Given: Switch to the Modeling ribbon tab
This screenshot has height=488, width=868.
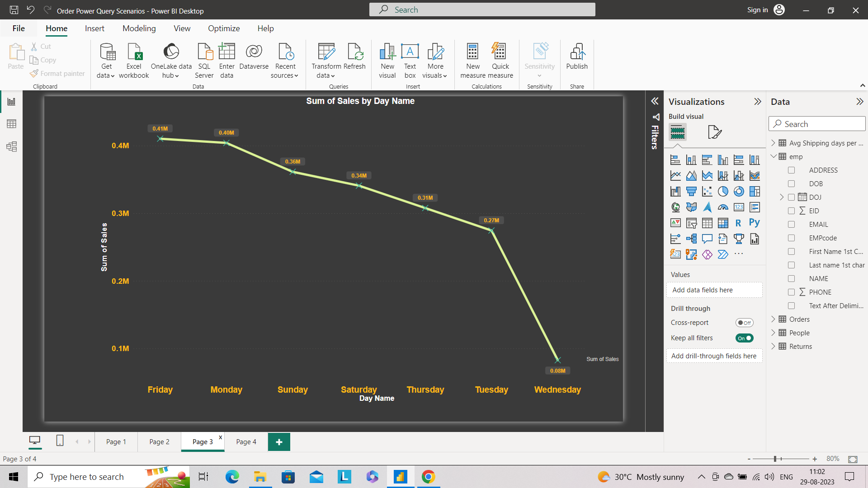Looking at the screenshot, I should (x=139, y=28).
